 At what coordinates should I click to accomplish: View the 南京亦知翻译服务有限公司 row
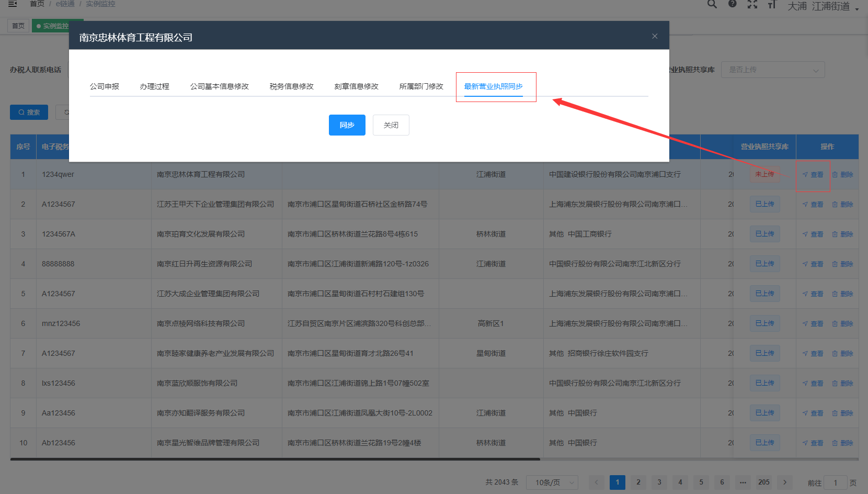coord(813,413)
